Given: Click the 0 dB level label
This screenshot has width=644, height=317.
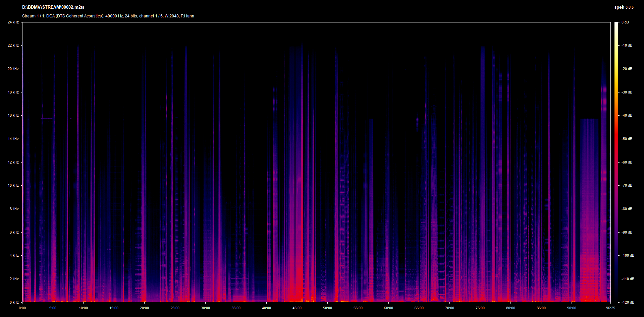Looking at the screenshot, I should (625, 22).
